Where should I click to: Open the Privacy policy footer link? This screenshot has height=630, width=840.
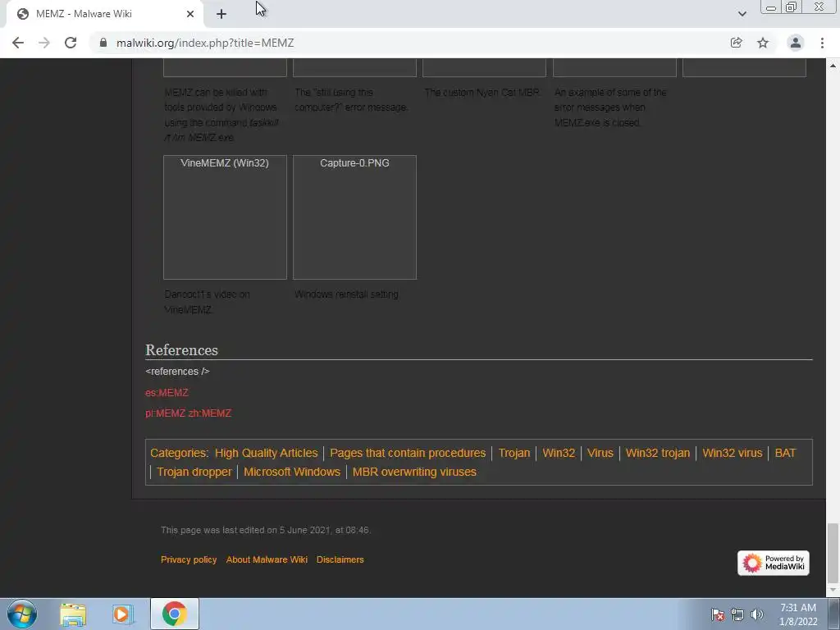click(x=189, y=559)
